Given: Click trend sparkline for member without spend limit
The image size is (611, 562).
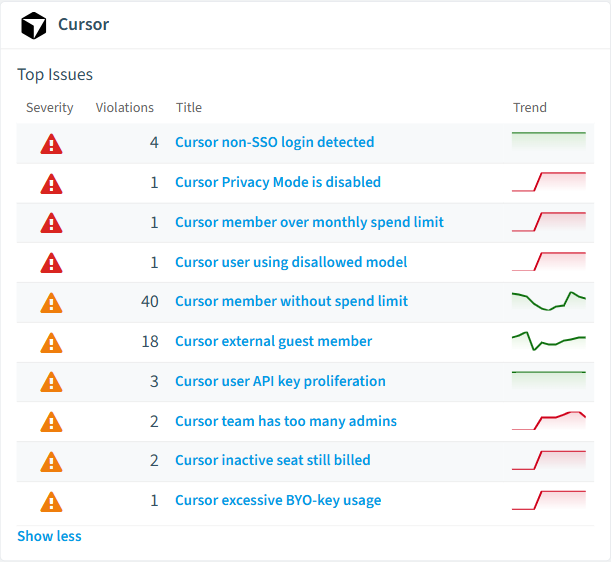Looking at the screenshot, I should 549,301.
